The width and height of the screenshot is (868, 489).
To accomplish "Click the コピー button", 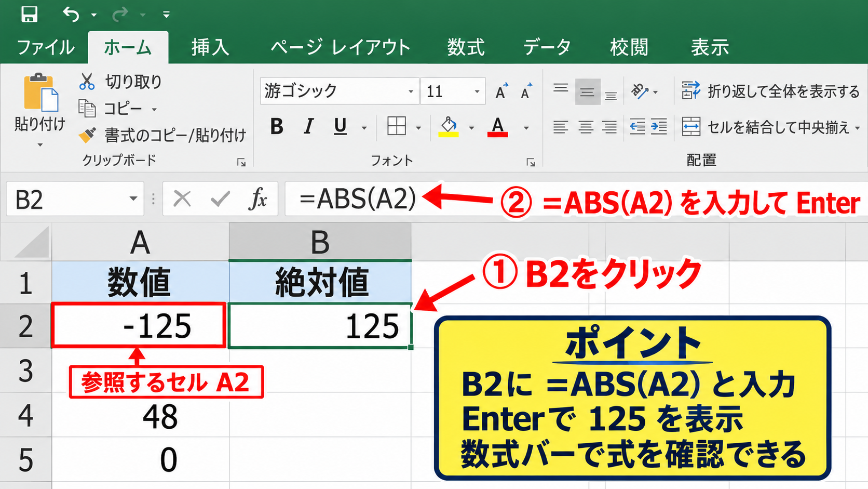I will [x=111, y=109].
